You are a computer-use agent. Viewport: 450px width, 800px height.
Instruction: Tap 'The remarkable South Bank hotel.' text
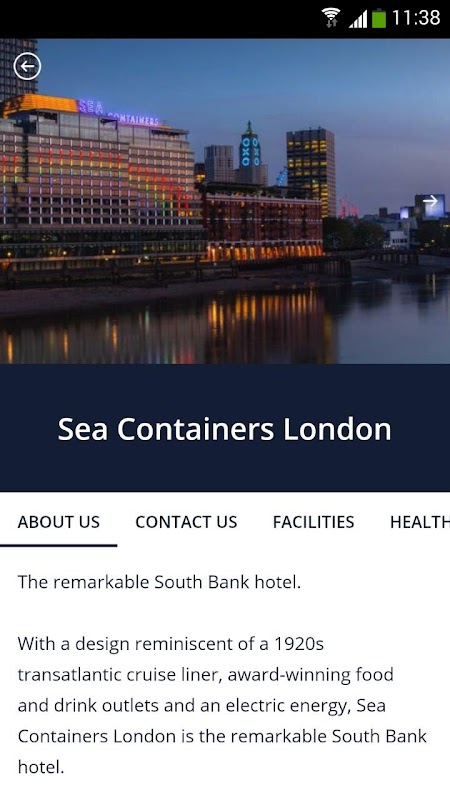159,582
